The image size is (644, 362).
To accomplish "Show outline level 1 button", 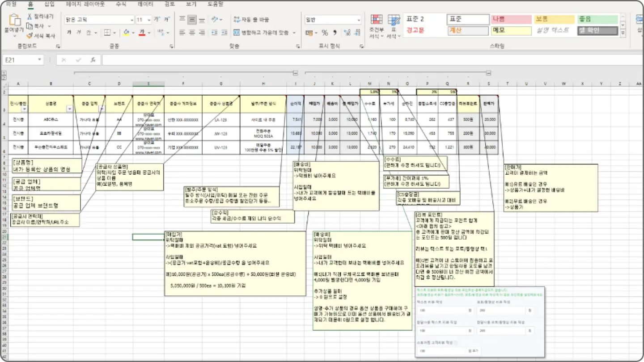I will click(4, 72).
